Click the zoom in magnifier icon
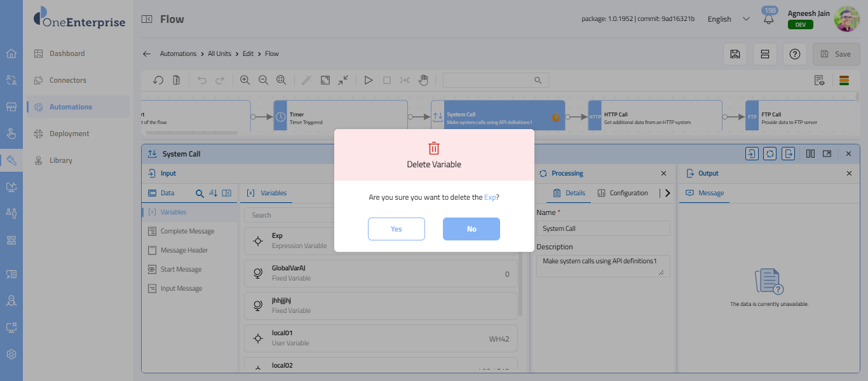This screenshot has width=868, height=381. coord(245,80)
